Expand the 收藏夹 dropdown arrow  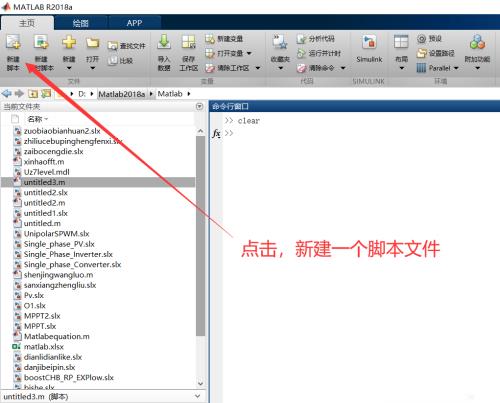pyautogui.click(x=280, y=68)
